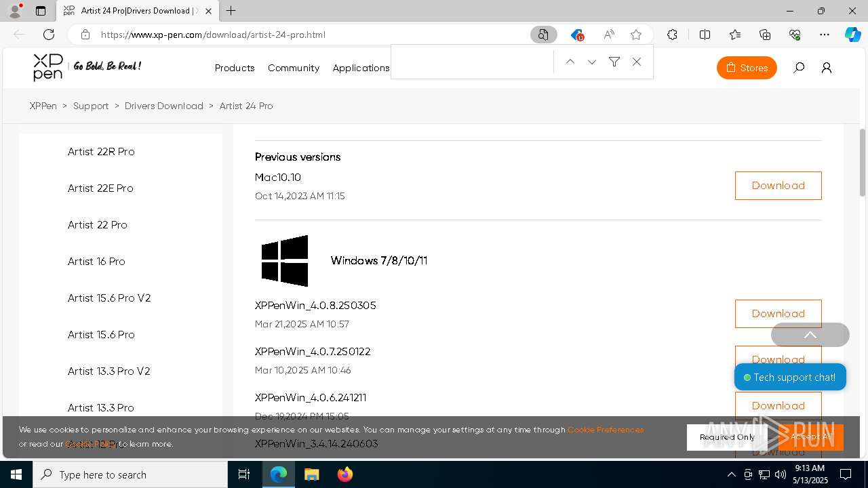The height and width of the screenshot is (488, 868).
Task: Launch Firefox from the taskbar
Action: click(x=344, y=474)
